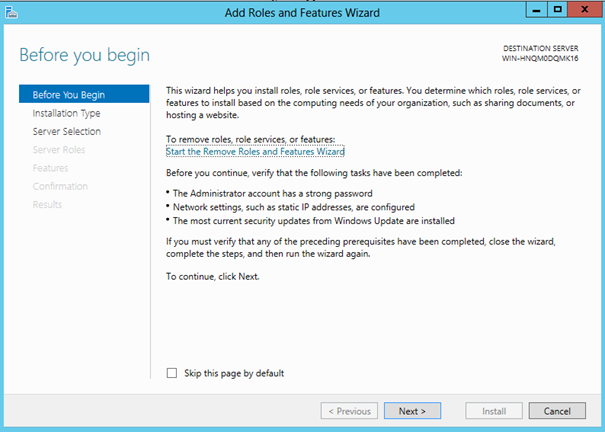Image resolution: width=605 pixels, height=432 pixels.
Task: Go to the Installation Type step
Action: 66,113
